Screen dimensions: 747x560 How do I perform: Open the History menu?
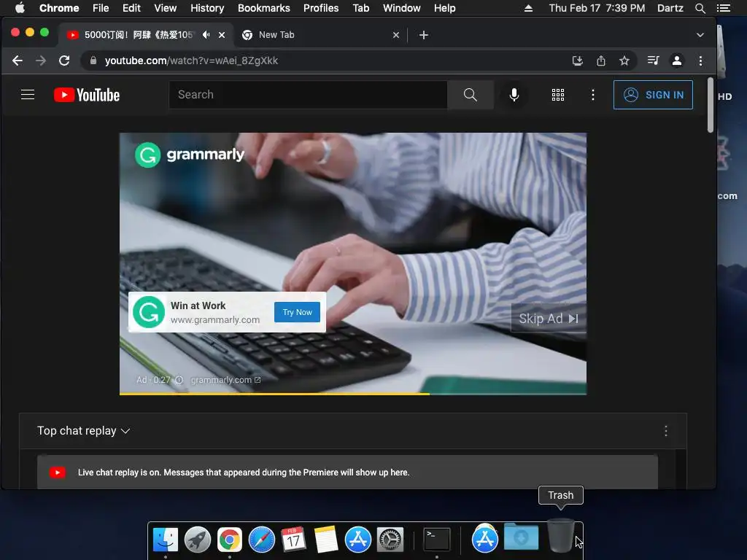[207, 8]
